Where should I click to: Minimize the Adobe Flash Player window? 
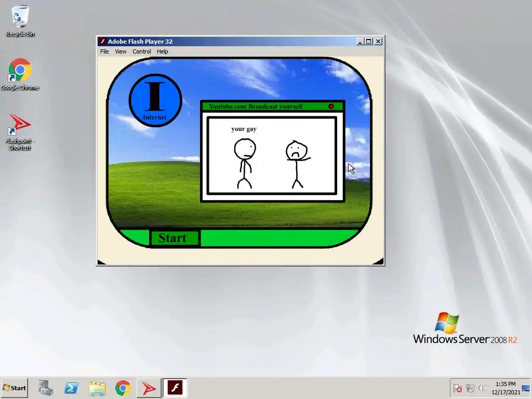pyautogui.click(x=360, y=42)
